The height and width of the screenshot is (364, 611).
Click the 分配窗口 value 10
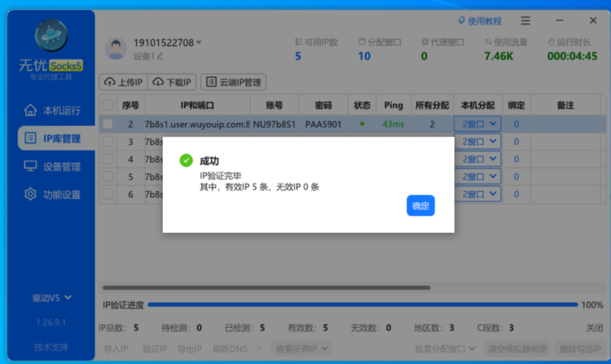(364, 56)
